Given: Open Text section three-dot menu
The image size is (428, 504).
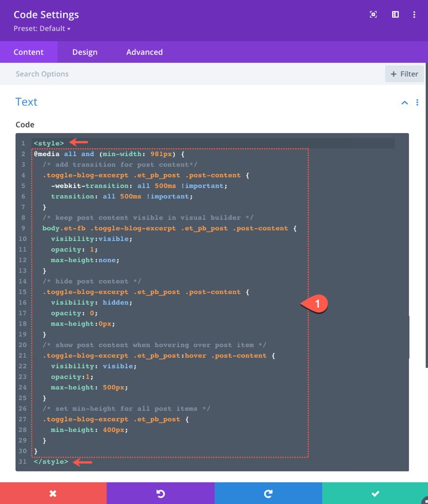Looking at the screenshot, I should click(x=417, y=103).
